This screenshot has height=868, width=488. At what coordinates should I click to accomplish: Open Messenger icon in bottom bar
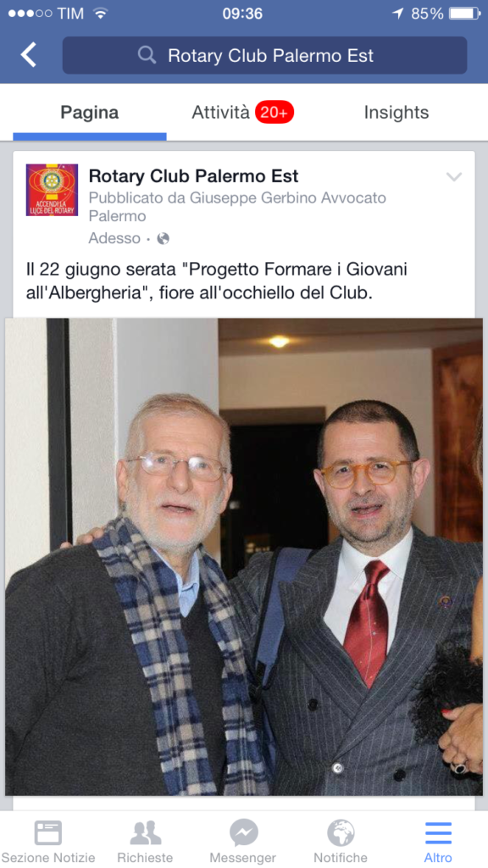tap(243, 833)
